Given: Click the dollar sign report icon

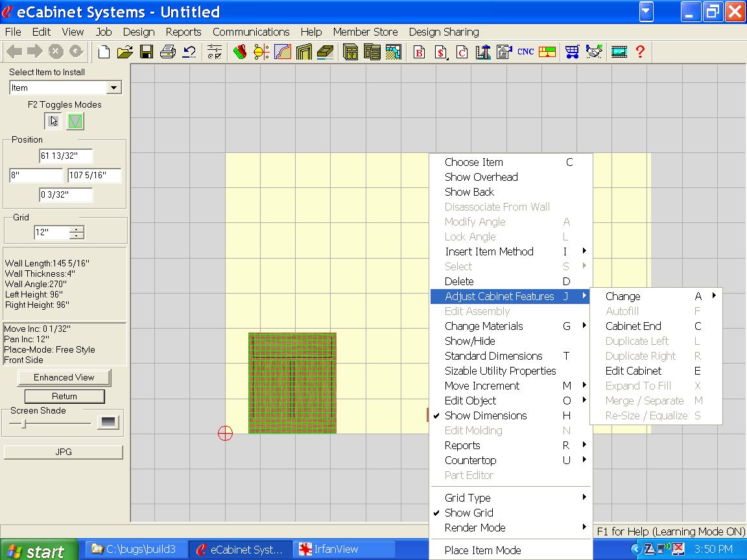Looking at the screenshot, I should [441, 51].
